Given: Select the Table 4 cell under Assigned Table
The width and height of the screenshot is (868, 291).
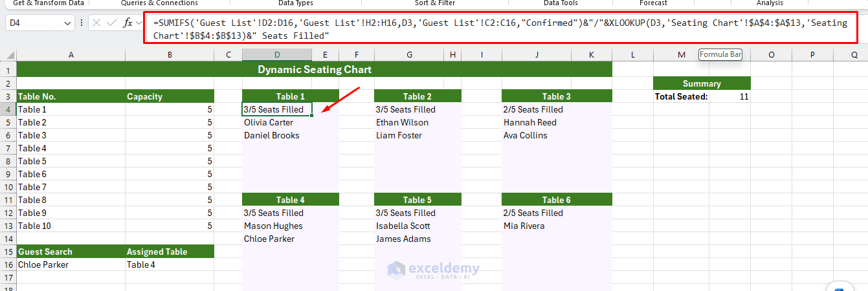Looking at the screenshot, I should click(x=170, y=265).
